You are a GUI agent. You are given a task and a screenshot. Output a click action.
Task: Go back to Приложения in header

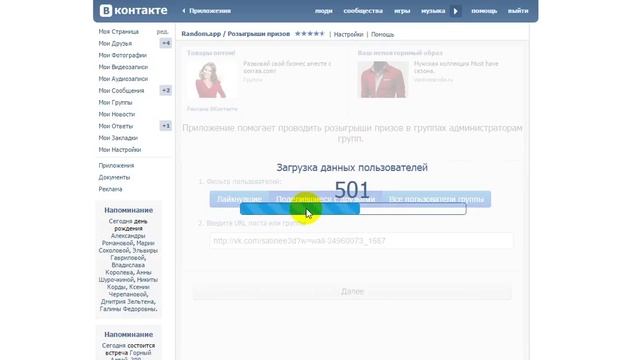[207, 11]
